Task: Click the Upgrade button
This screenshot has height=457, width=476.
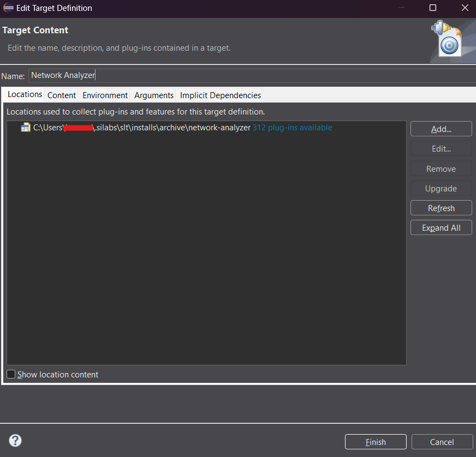Action: point(441,188)
